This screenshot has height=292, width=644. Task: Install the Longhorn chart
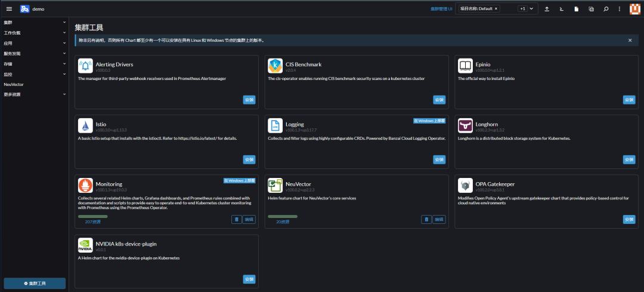(629, 159)
